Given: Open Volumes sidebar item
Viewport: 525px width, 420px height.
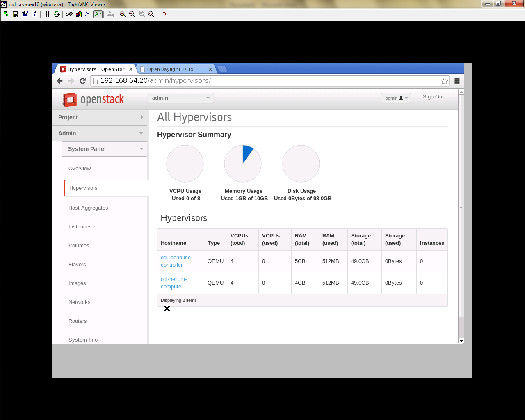Looking at the screenshot, I should (79, 246).
